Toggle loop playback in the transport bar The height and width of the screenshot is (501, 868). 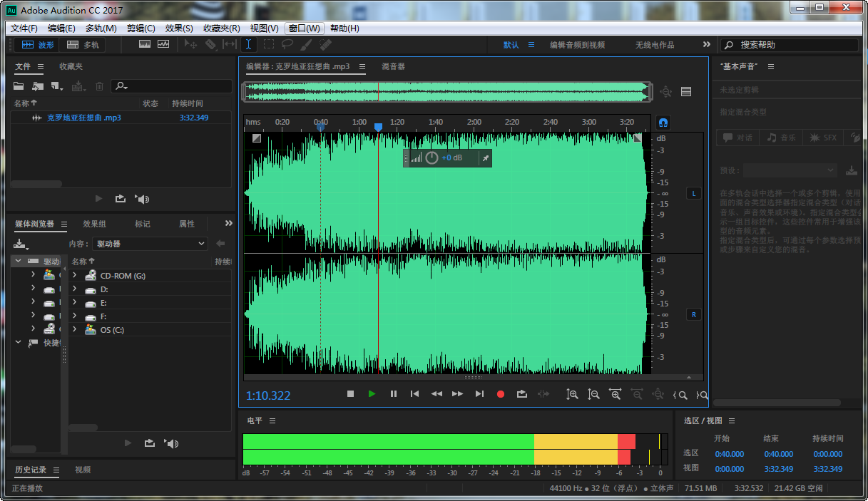click(x=521, y=393)
